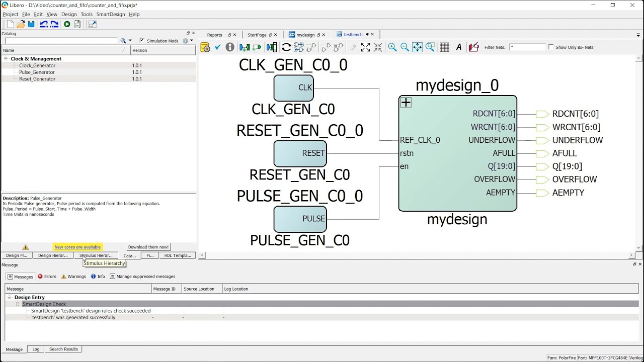Collapse the Design Entry message group
644x362 pixels.
(9, 298)
